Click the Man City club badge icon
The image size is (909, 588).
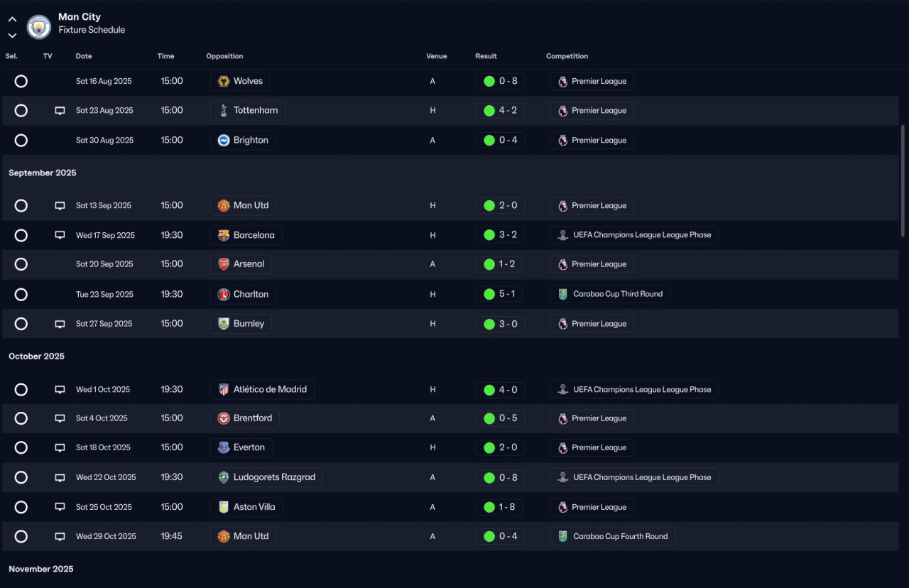38,27
